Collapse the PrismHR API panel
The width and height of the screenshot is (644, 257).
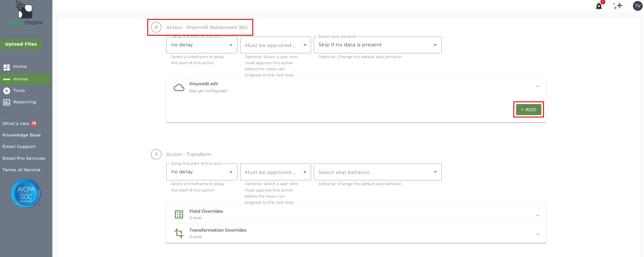(x=537, y=87)
